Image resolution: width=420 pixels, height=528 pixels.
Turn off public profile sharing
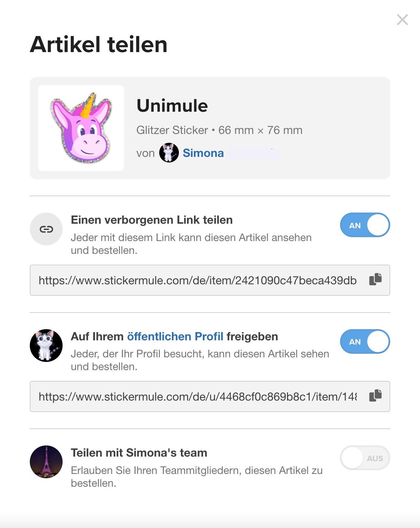[365, 341]
